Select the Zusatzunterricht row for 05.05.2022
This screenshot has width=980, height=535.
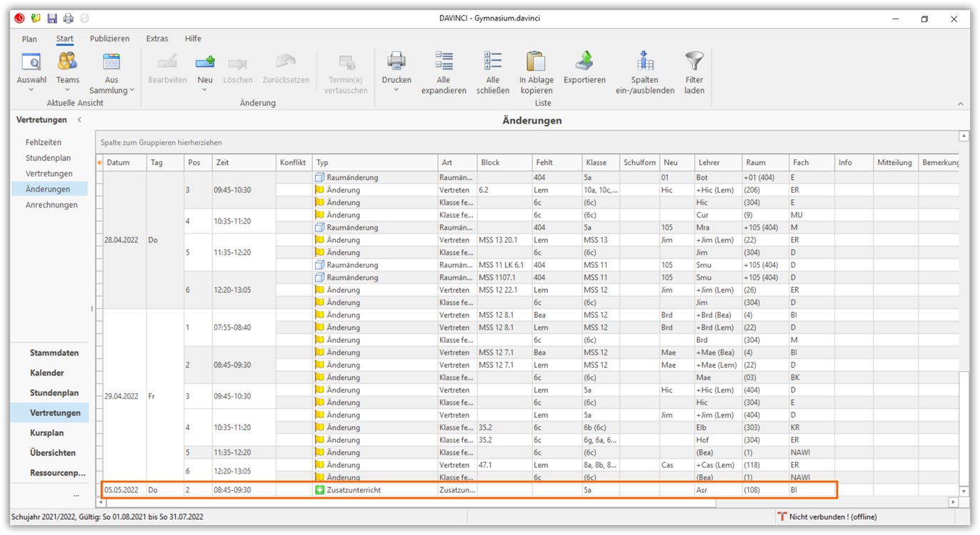point(354,490)
